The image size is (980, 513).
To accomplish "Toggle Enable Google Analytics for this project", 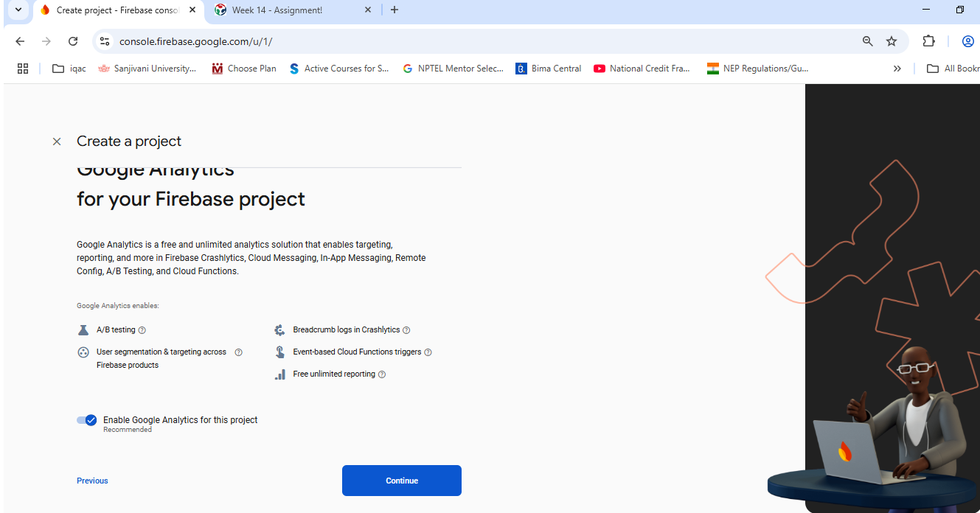I will coord(87,420).
